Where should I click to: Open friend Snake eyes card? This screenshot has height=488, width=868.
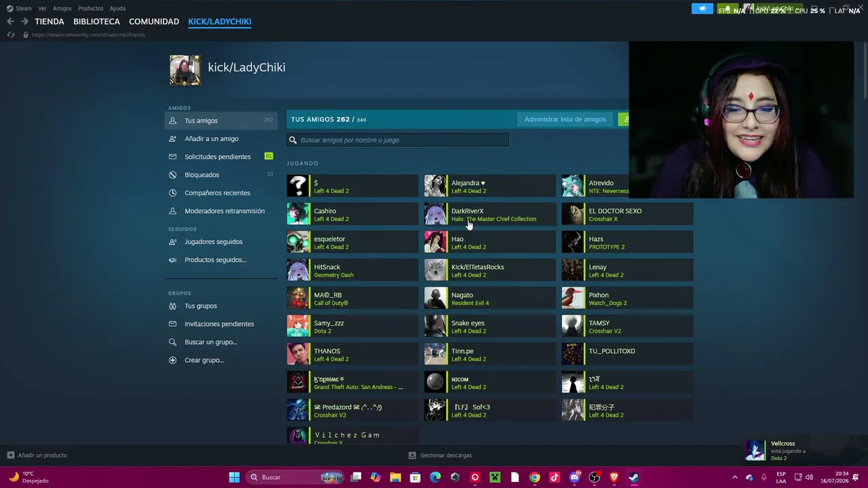(x=490, y=326)
